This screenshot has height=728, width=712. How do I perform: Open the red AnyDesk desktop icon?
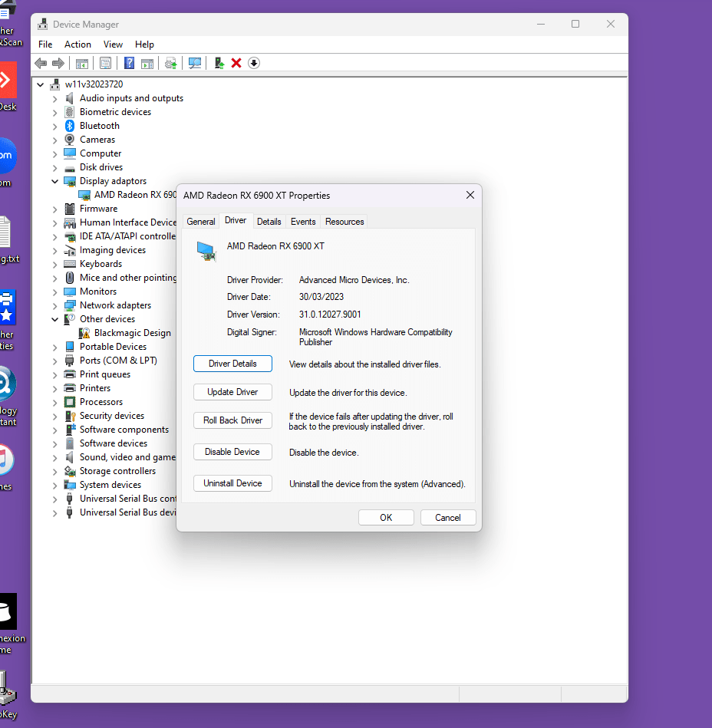coord(8,81)
